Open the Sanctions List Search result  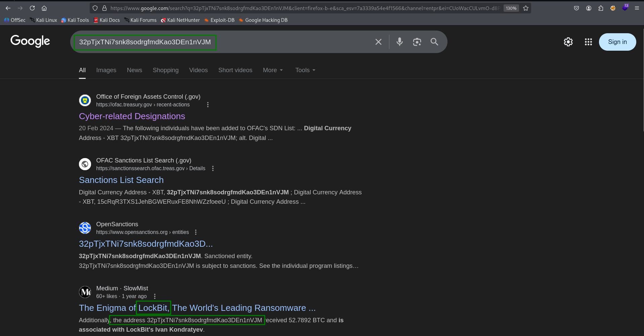point(121,180)
